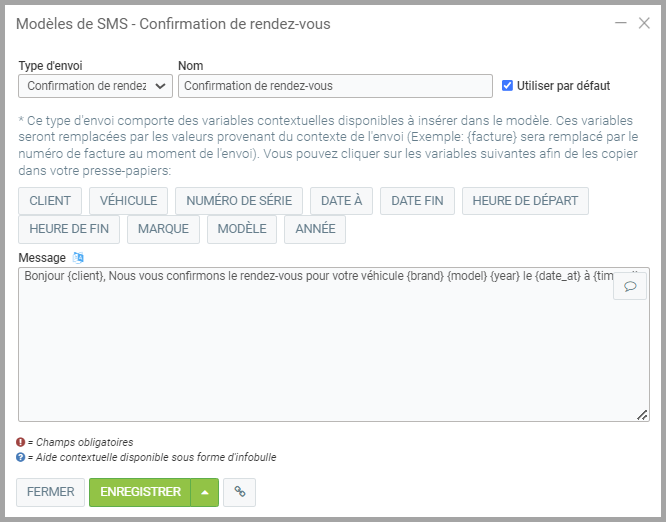Copy the VÉHICULE variable
The height and width of the screenshot is (522, 666).
[129, 200]
